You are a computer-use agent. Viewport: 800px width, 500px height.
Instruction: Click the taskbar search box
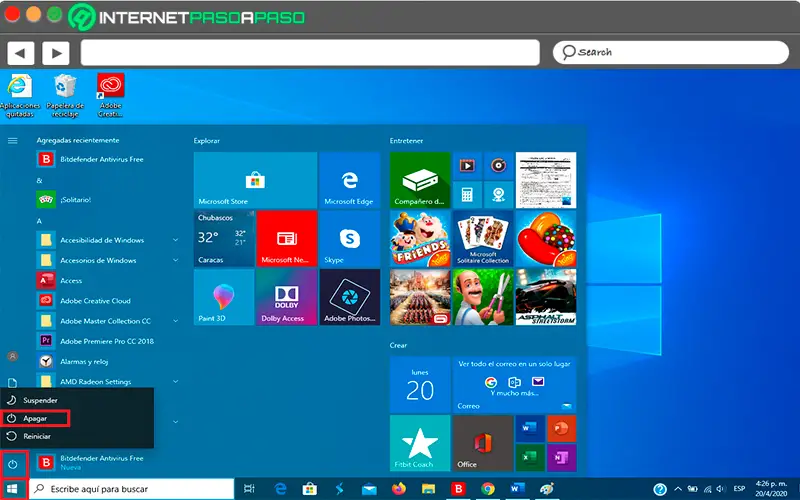132,489
